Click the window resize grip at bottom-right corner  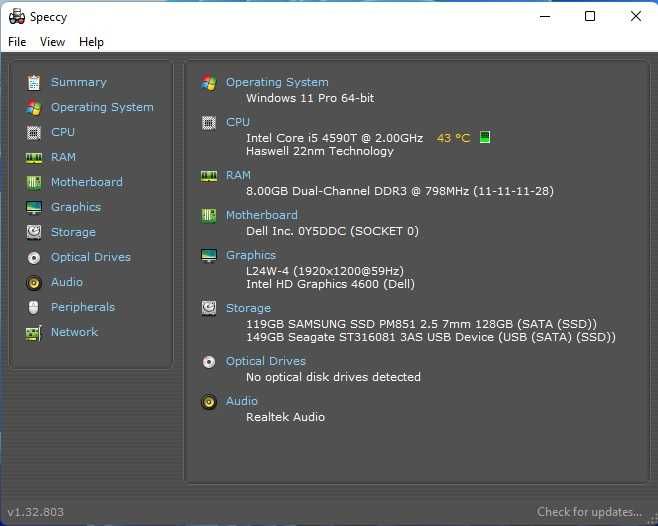[653, 519]
